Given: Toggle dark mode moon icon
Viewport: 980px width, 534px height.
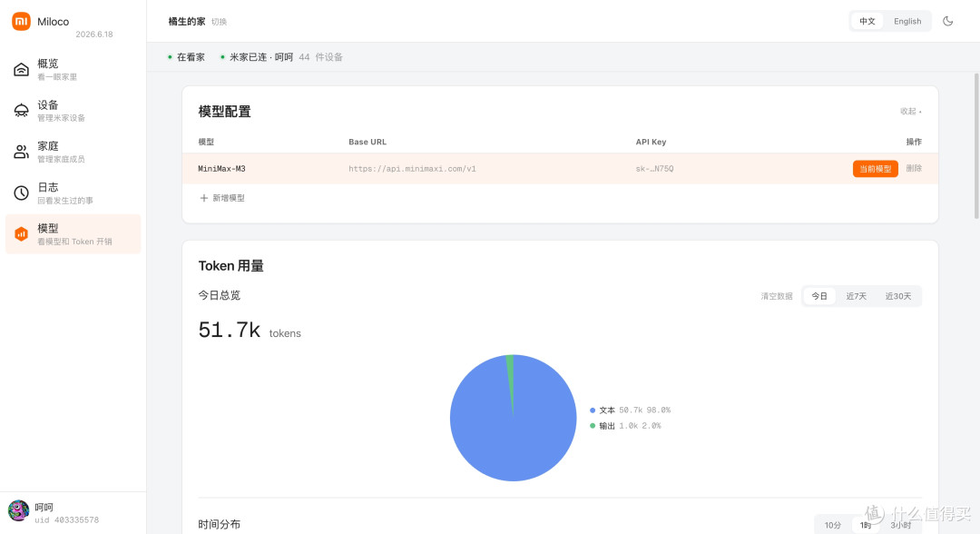Looking at the screenshot, I should coord(947,21).
